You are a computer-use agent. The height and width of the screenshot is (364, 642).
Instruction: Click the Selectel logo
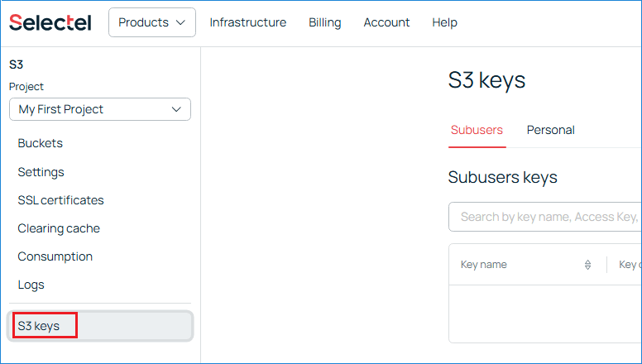[50, 22]
